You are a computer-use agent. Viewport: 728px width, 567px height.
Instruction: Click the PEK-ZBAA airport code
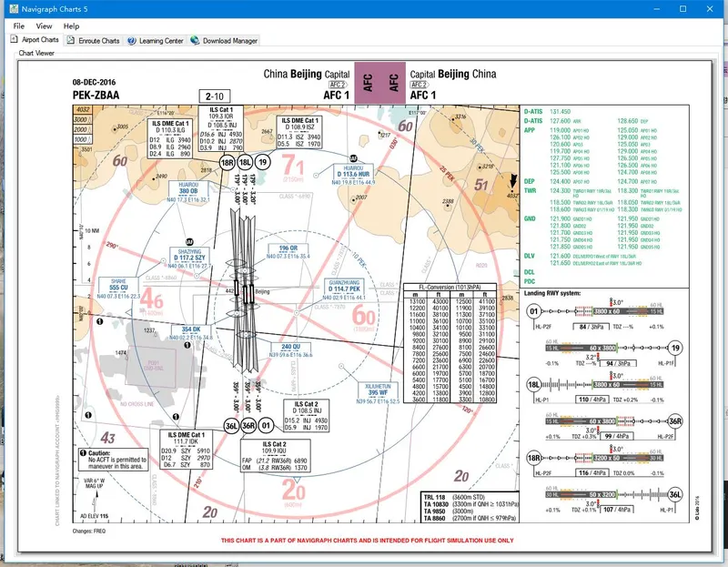click(96, 96)
